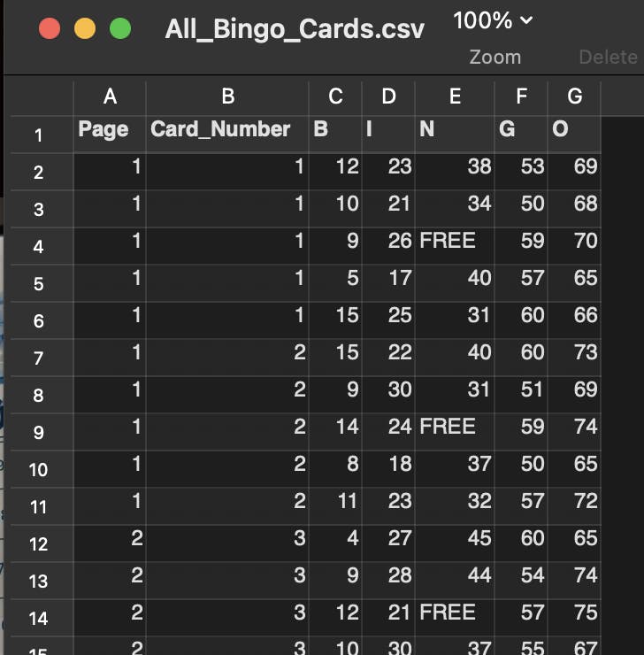Select the column C header

335,96
